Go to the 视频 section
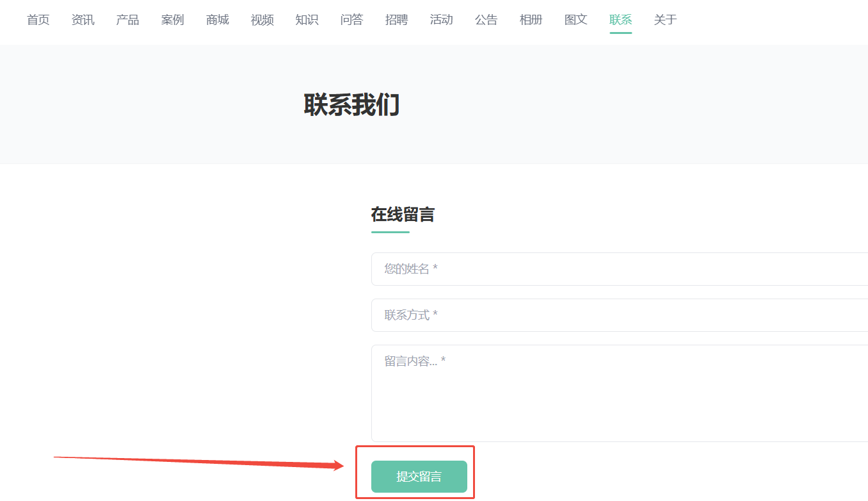The image size is (868, 501). pyautogui.click(x=262, y=20)
